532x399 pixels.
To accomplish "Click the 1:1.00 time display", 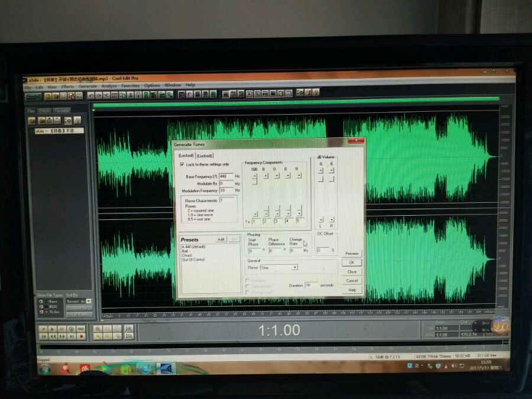I will tap(279, 330).
